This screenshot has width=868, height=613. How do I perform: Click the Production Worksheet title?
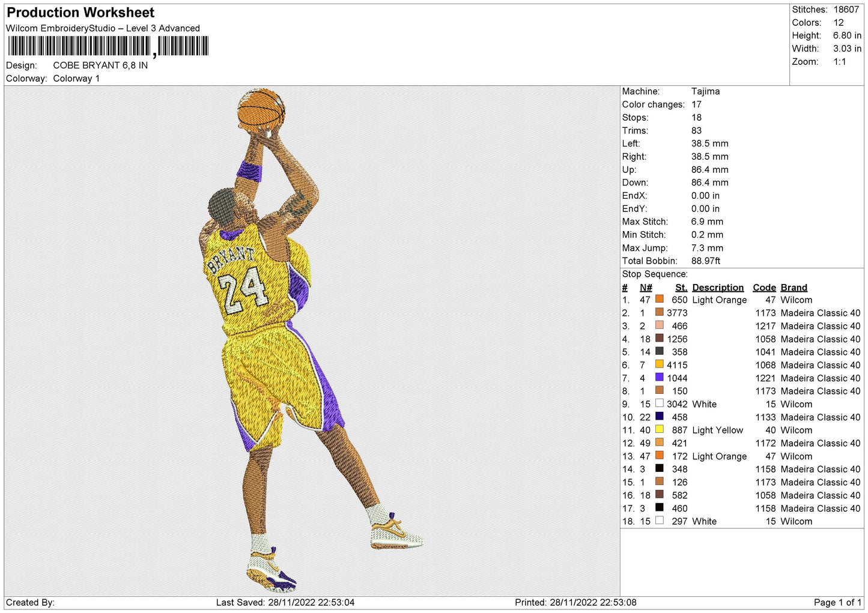tap(80, 13)
